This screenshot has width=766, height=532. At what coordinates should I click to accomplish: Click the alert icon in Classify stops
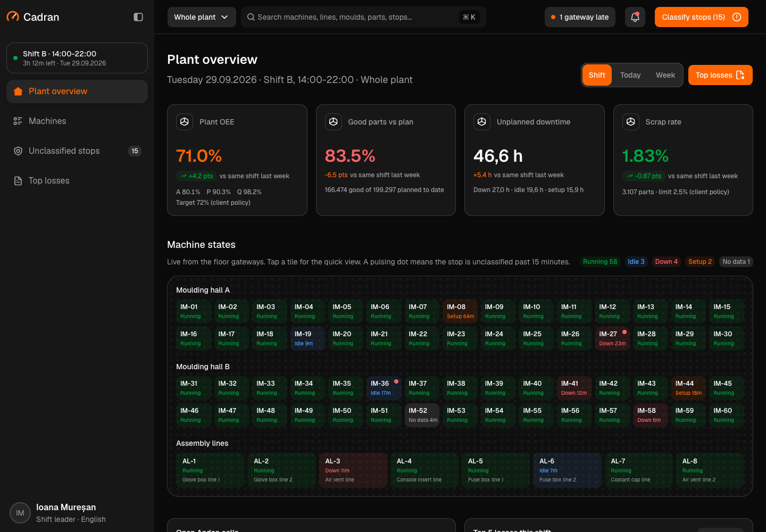tap(737, 17)
